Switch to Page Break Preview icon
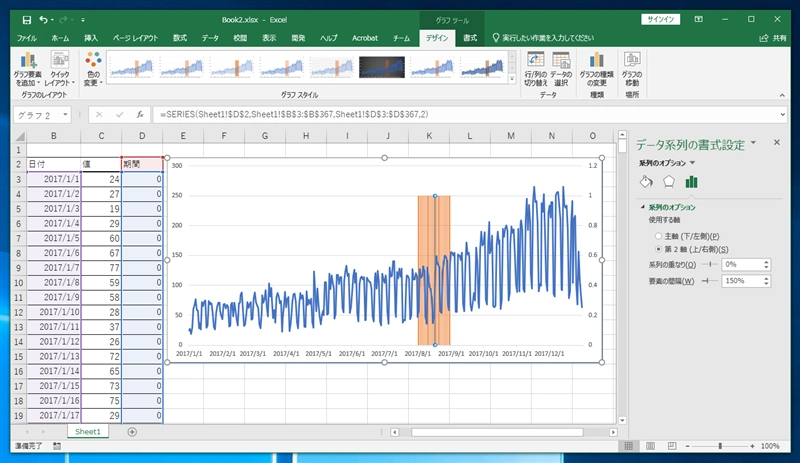This screenshot has height=463, width=800. coord(672,446)
